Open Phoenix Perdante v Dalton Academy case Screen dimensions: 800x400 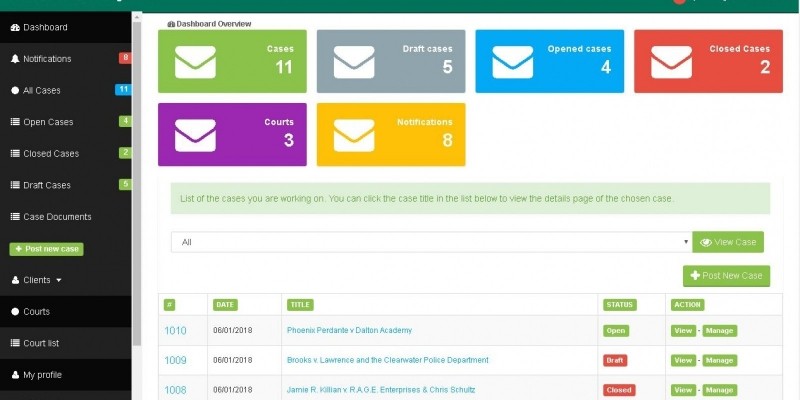click(x=349, y=331)
